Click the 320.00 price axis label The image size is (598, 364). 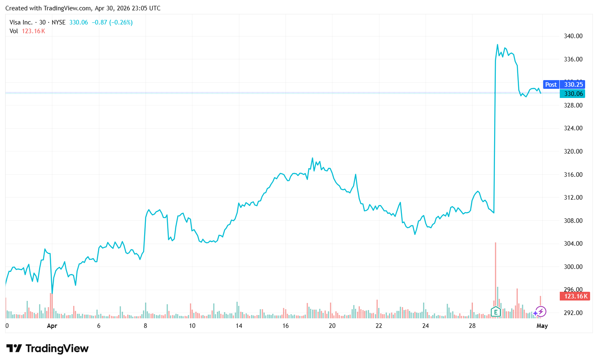coord(573,151)
